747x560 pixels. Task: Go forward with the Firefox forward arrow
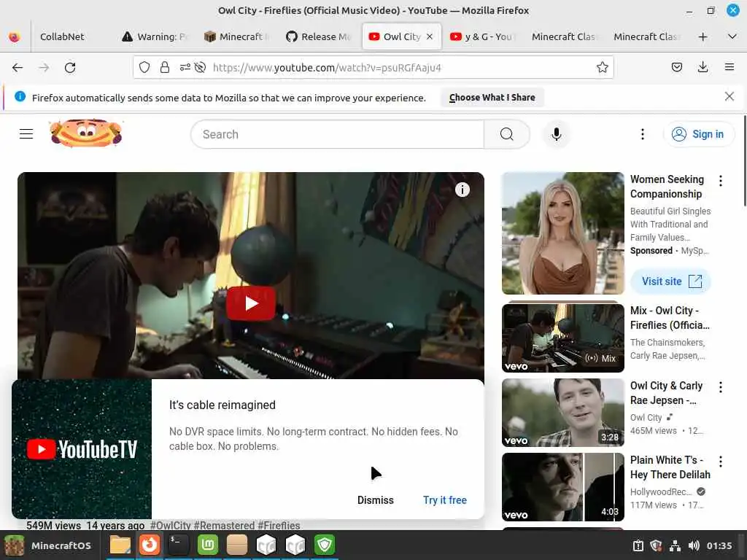point(44,68)
